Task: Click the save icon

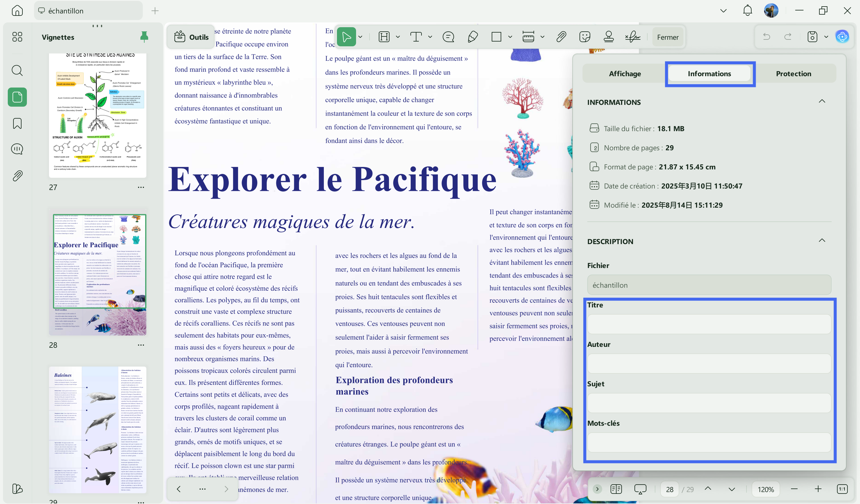Action: (812, 36)
